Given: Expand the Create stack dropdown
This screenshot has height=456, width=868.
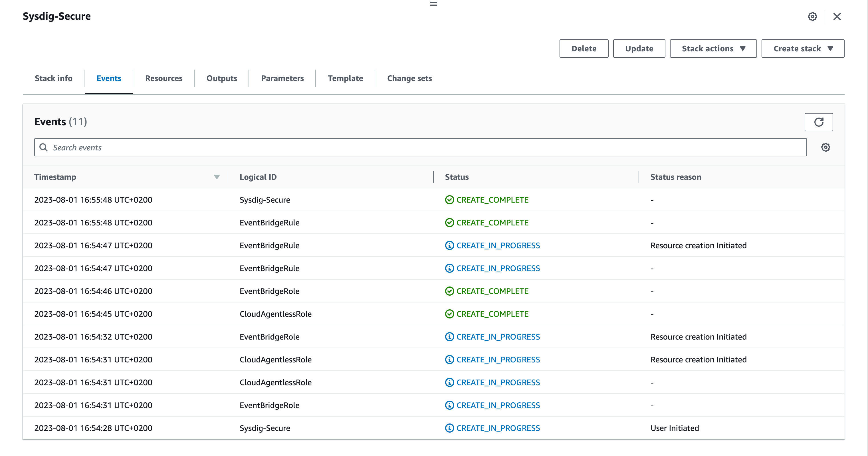Looking at the screenshot, I should coord(803,49).
